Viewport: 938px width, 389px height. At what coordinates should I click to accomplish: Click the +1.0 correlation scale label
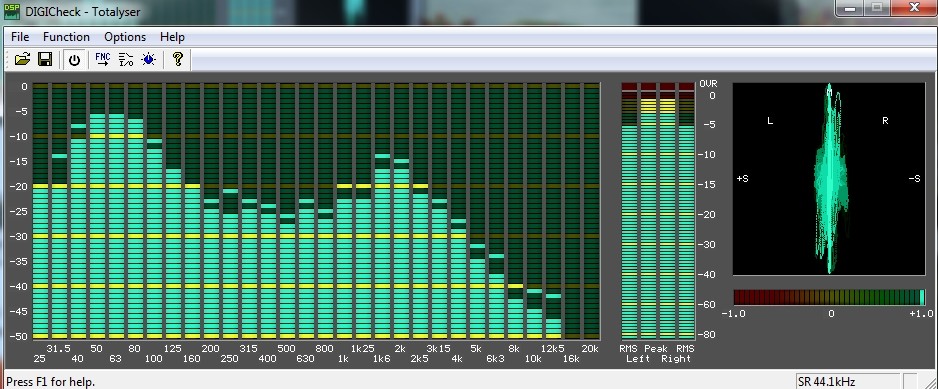pos(921,314)
